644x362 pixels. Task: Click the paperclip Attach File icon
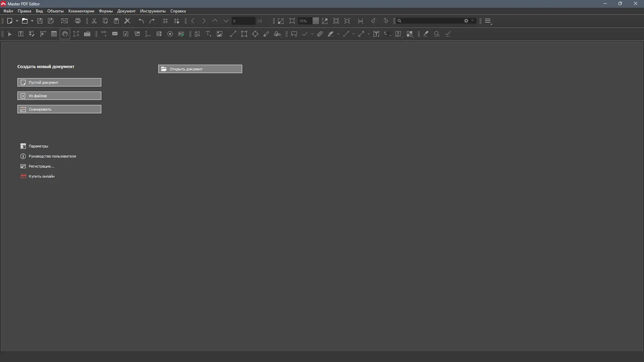(x=320, y=34)
